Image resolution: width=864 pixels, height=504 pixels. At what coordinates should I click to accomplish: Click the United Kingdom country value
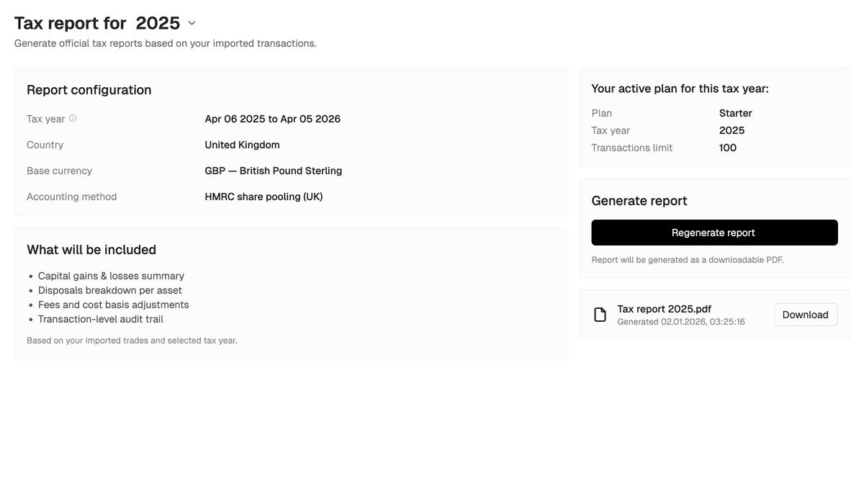click(x=242, y=145)
